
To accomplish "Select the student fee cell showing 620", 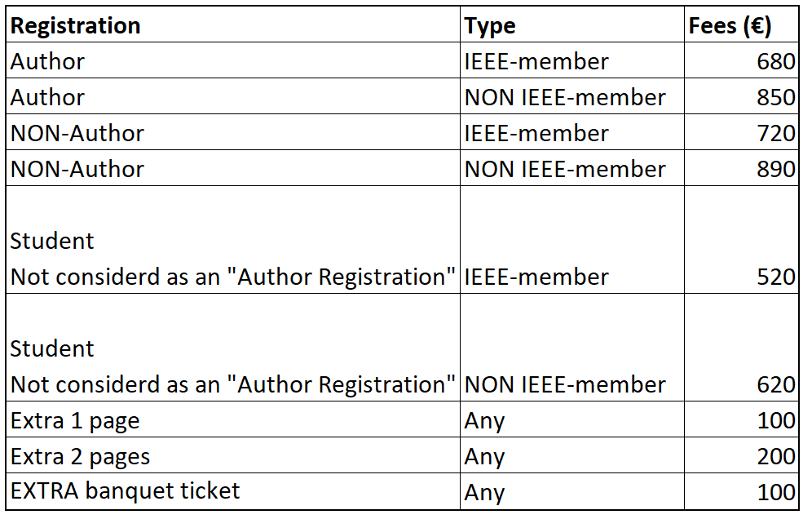I will 742,348.
